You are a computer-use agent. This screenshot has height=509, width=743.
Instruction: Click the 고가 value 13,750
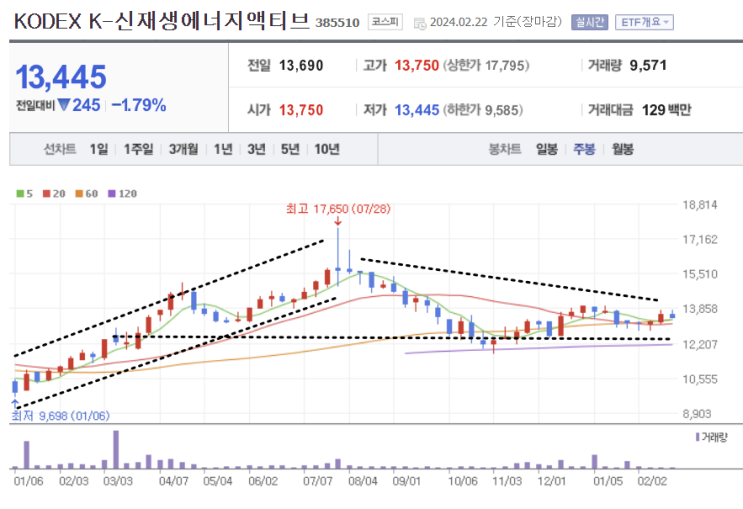417,65
